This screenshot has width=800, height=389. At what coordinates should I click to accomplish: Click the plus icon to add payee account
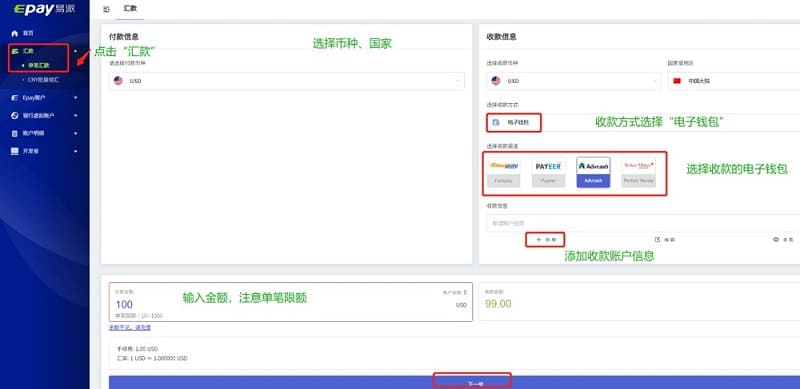[x=538, y=239]
